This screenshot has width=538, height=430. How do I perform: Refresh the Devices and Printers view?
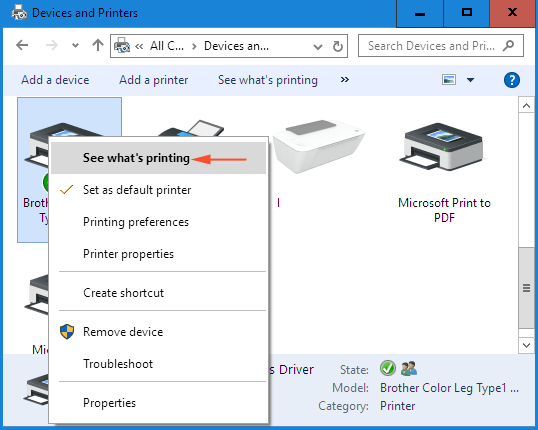point(338,46)
